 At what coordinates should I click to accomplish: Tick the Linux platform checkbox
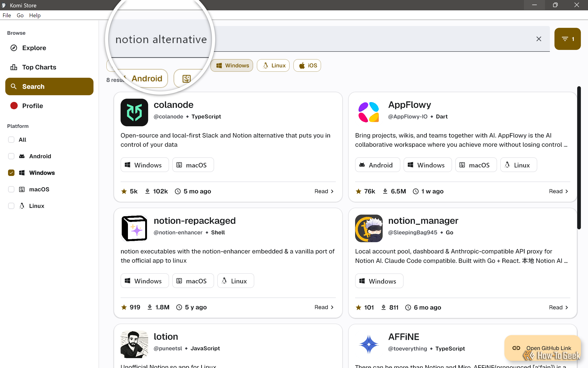(11, 206)
